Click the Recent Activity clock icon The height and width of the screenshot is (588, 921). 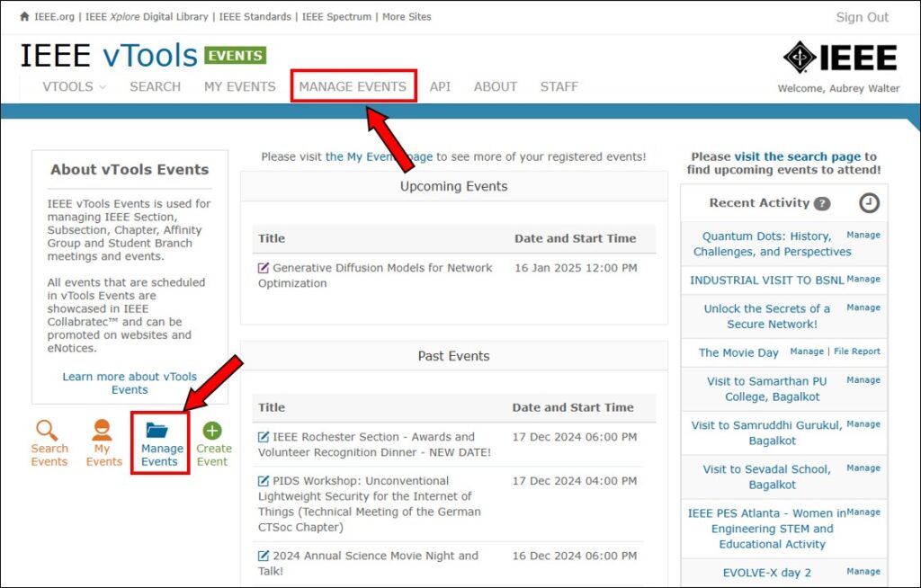click(870, 202)
